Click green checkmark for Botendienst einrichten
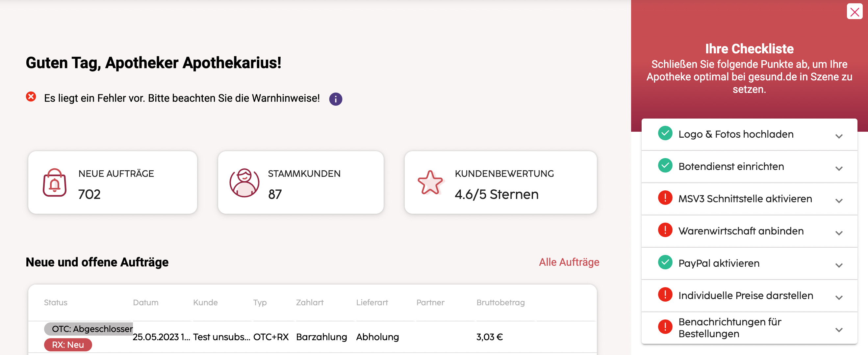Screen dimensions: 868x355 click(665, 166)
